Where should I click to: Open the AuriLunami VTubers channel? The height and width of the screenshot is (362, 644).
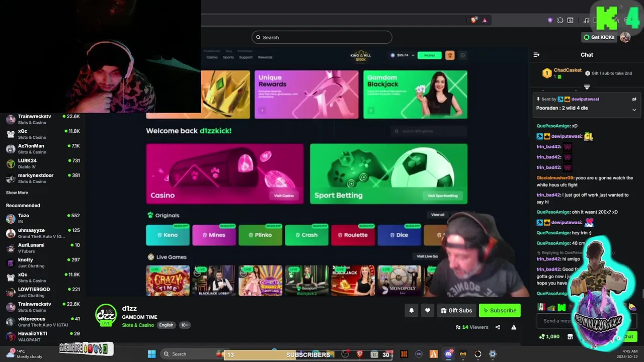[x=43, y=248]
